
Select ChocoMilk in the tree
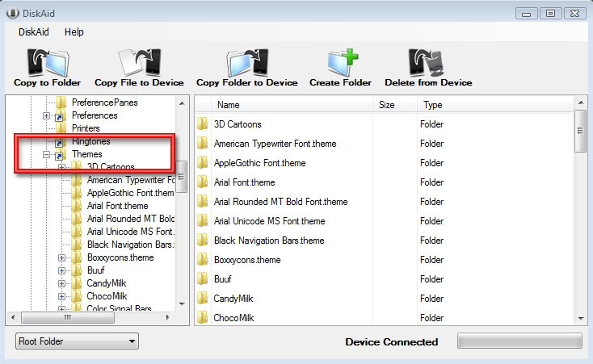point(107,296)
